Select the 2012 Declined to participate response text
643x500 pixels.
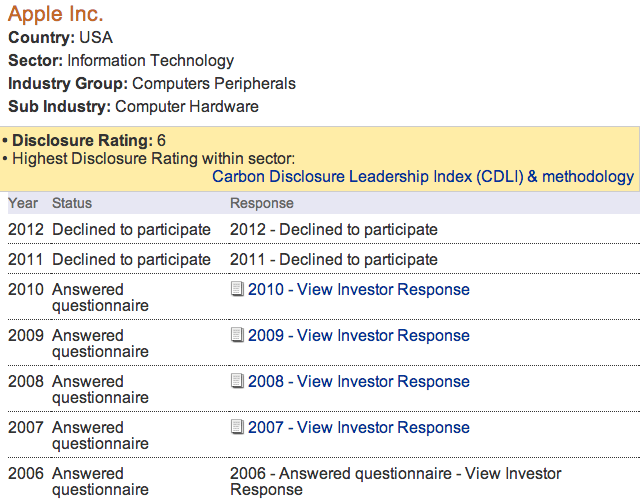334,230
